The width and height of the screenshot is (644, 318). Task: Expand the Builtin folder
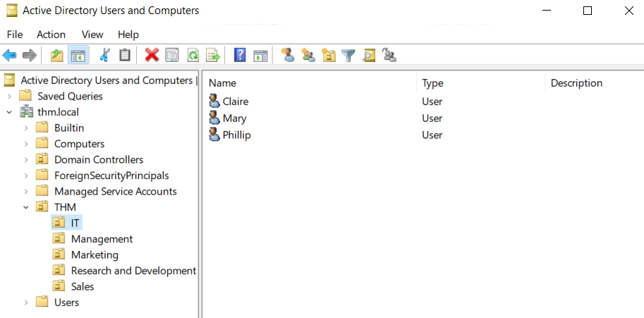click(26, 128)
